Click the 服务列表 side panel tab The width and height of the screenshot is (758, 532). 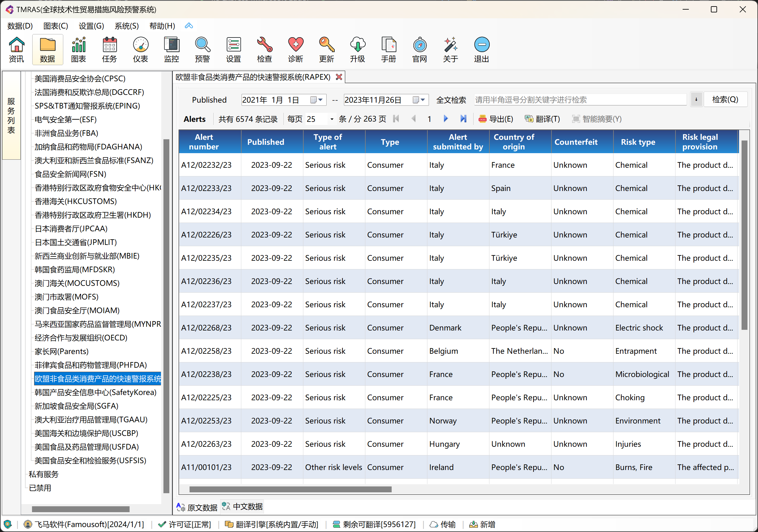click(x=11, y=116)
